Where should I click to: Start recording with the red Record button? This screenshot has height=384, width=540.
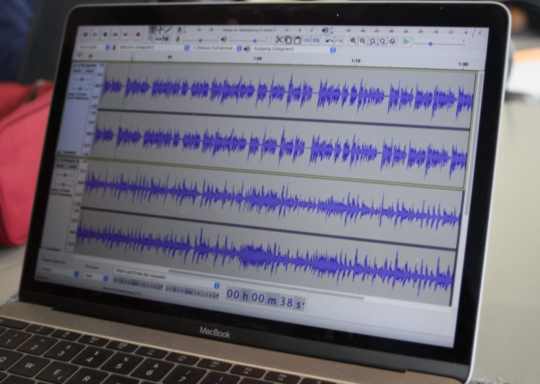[138, 34]
